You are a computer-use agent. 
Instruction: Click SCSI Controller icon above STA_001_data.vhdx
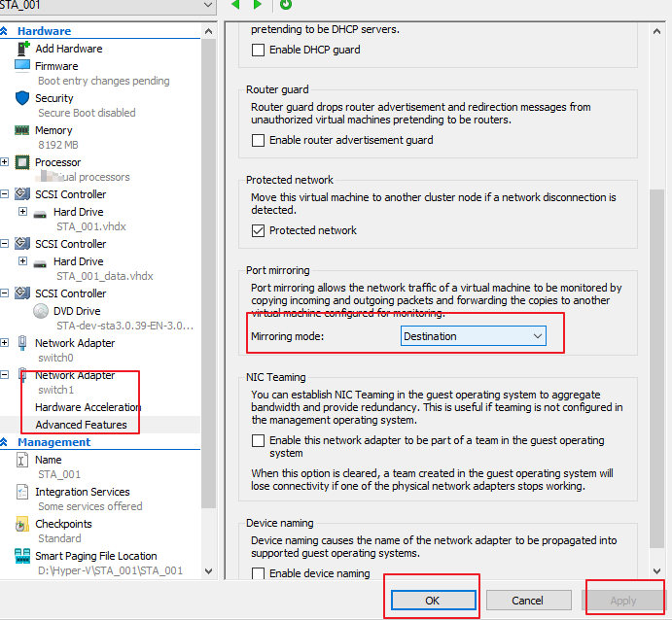click(x=22, y=244)
